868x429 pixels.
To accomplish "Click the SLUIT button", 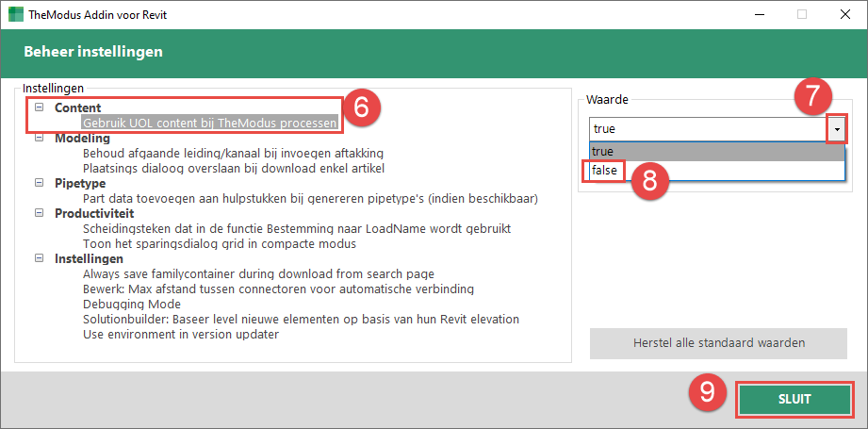I will click(x=794, y=399).
